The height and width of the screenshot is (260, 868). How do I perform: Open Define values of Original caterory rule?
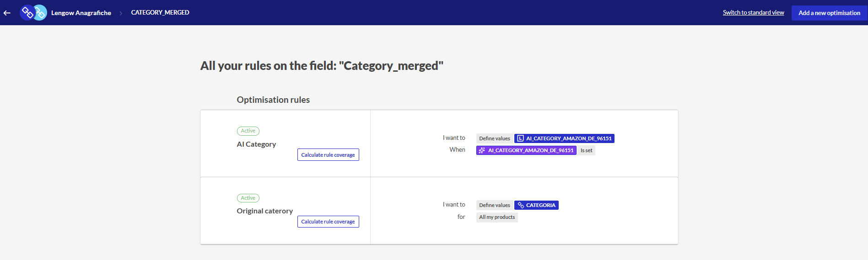pyautogui.click(x=494, y=205)
